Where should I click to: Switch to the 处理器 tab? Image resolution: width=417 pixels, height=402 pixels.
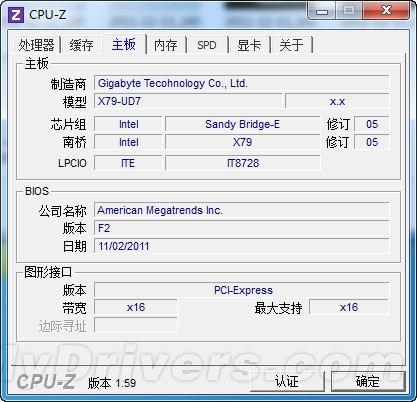click(36, 45)
